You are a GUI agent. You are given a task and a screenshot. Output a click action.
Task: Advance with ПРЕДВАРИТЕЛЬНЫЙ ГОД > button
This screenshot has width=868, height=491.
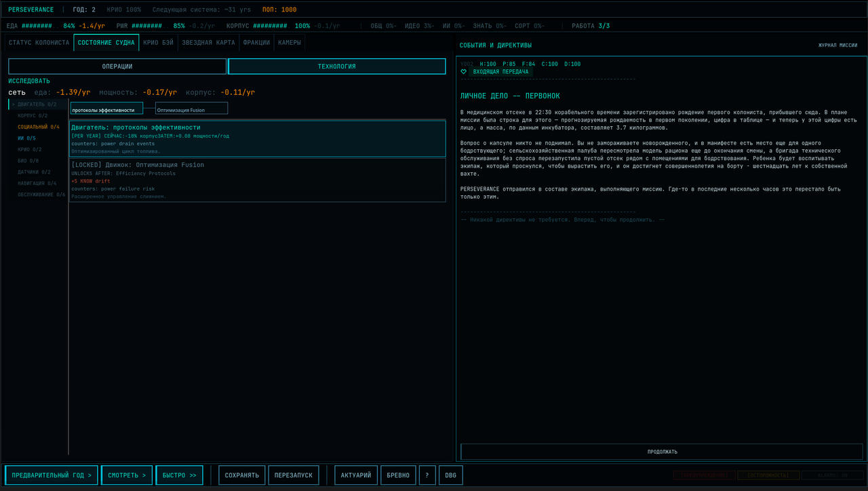tap(52, 475)
